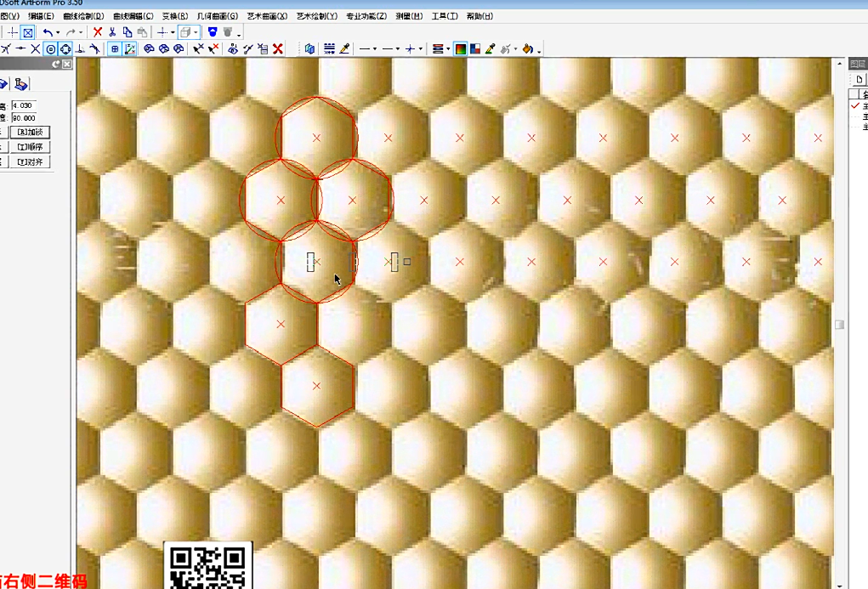Click the horizontal lines alignment icon
The height and width of the screenshot is (589, 868).
(329, 49)
